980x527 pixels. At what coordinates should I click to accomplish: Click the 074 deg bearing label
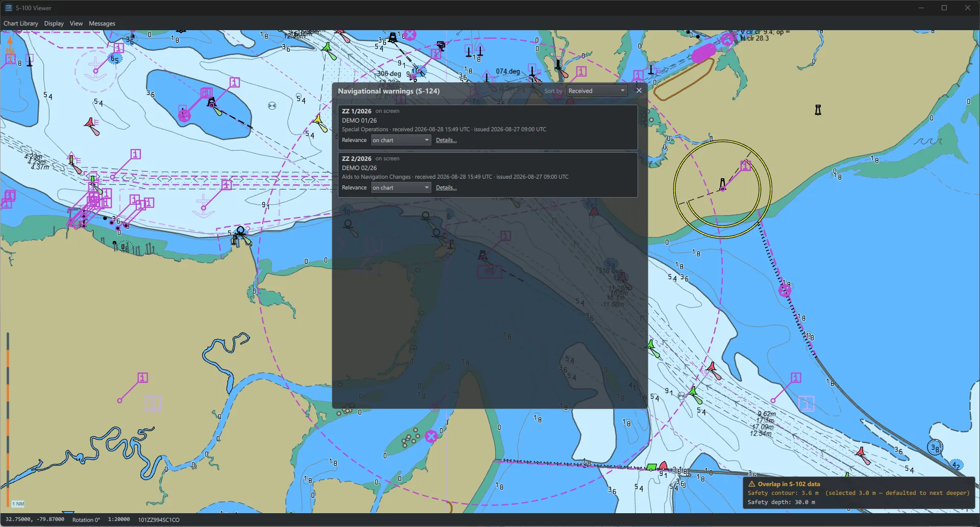coord(508,71)
